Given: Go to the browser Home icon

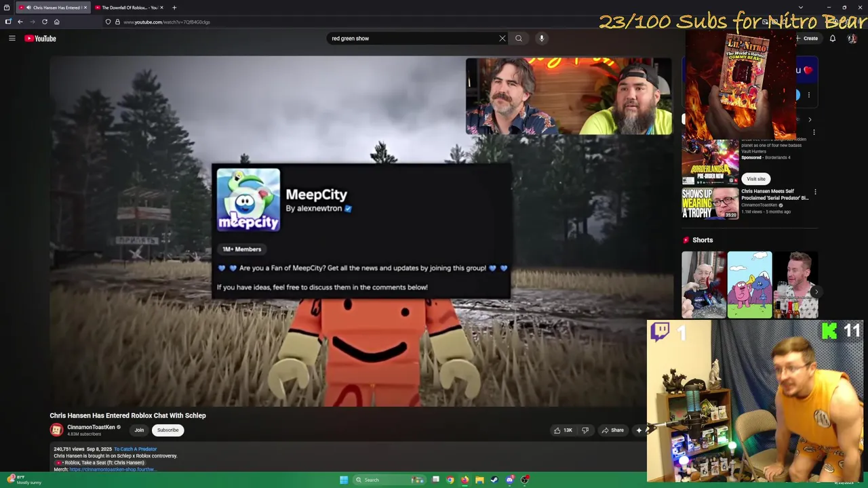Looking at the screenshot, I should (57, 22).
